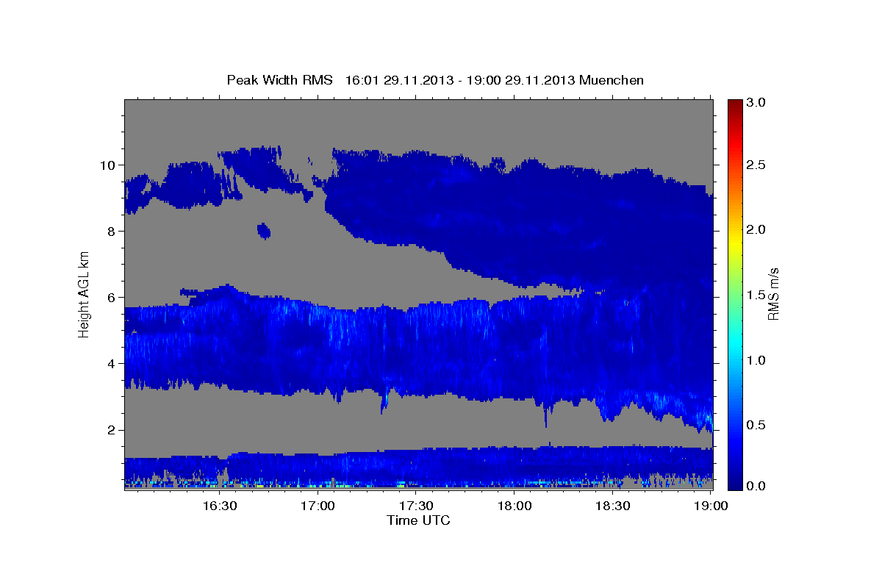Image resolution: width=882 pixels, height=588 pixels.
Task: Click the colorbar value 0.0
Action: coord(757,486)
